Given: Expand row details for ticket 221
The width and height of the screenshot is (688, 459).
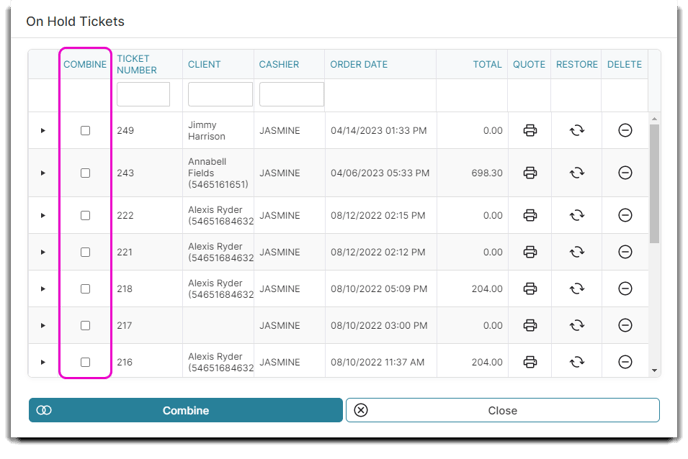Looking at the screenshot, I should pyautogui.click(x=43, y=252).
